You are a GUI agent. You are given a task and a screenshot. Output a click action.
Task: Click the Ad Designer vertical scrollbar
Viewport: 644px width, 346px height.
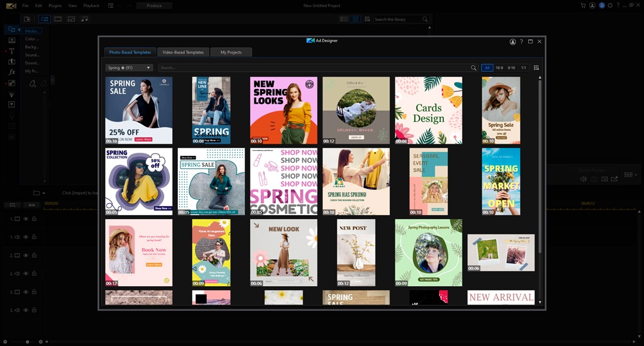coord(540,166)
